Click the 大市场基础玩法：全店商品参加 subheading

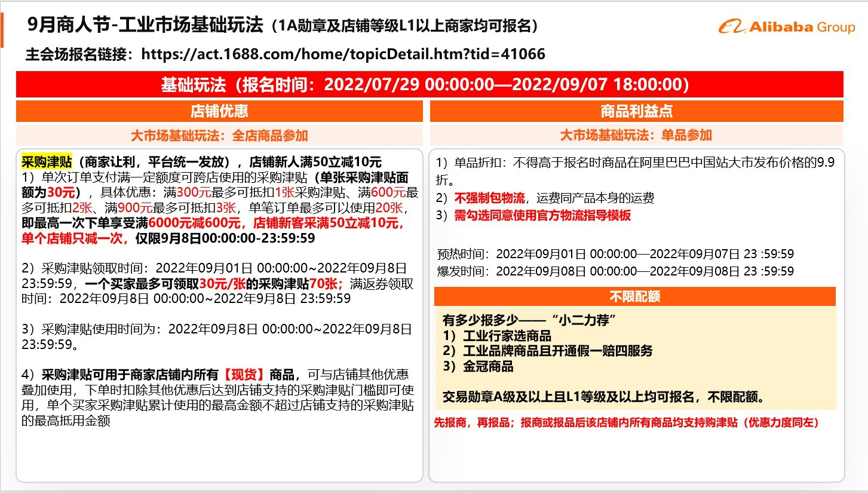click(x=219, y=135)
